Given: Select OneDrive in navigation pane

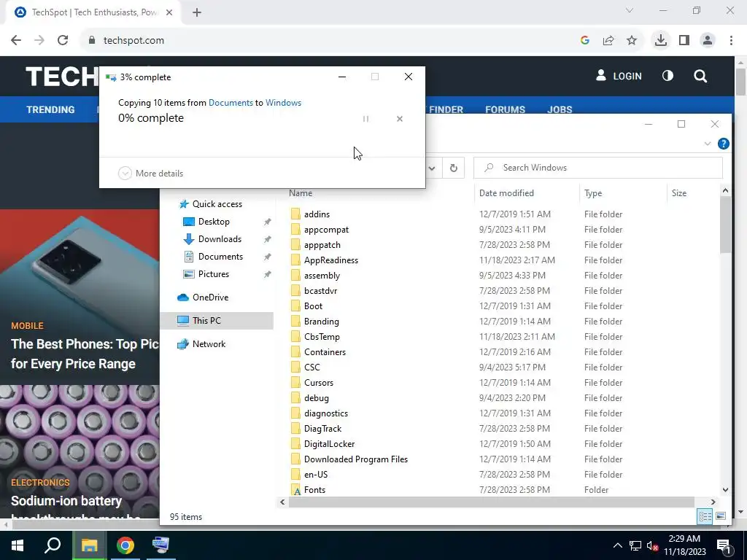Looking at the screenshot, I should (x=210, y=297).
